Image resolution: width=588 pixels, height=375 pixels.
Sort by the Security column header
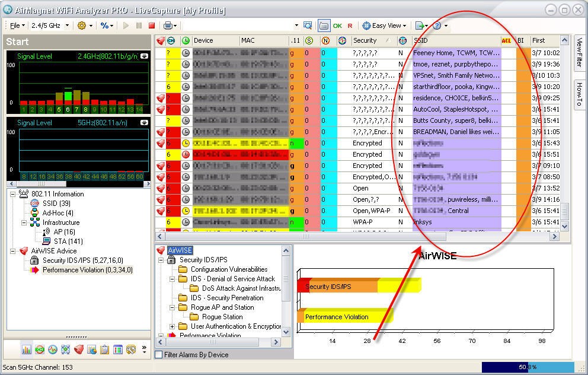click(x=373, y=40)
